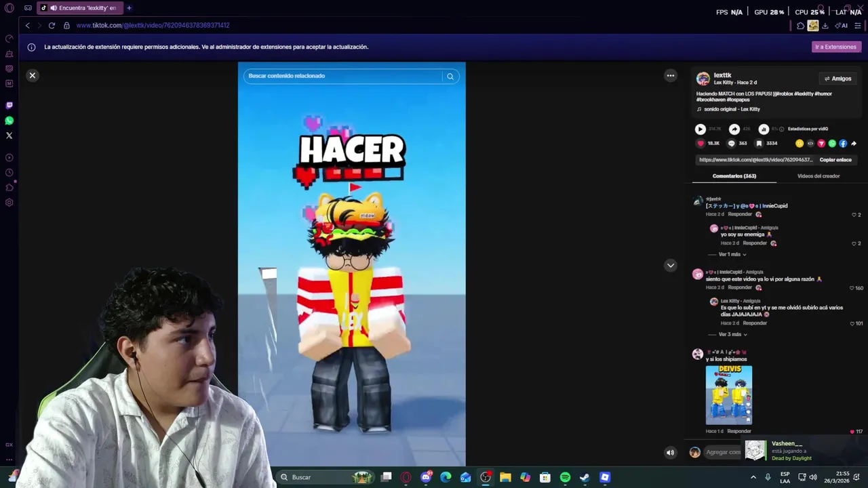Image resolution: width=868 pixels, height=488 pixels.
Task: View site info via the lock icon
Action: 66,25
